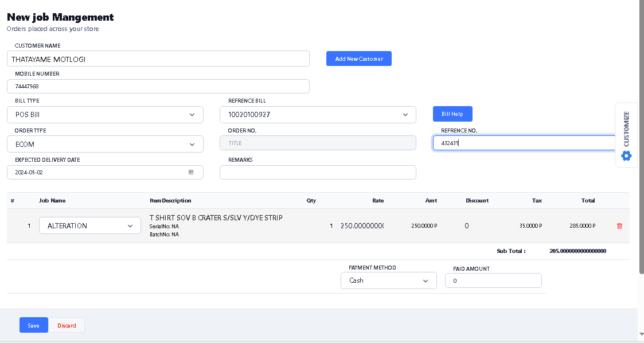Viewport: 644px width, 343px height.
Task: Click the Rate field showing 250.0000000
Action: click(362, 225)
